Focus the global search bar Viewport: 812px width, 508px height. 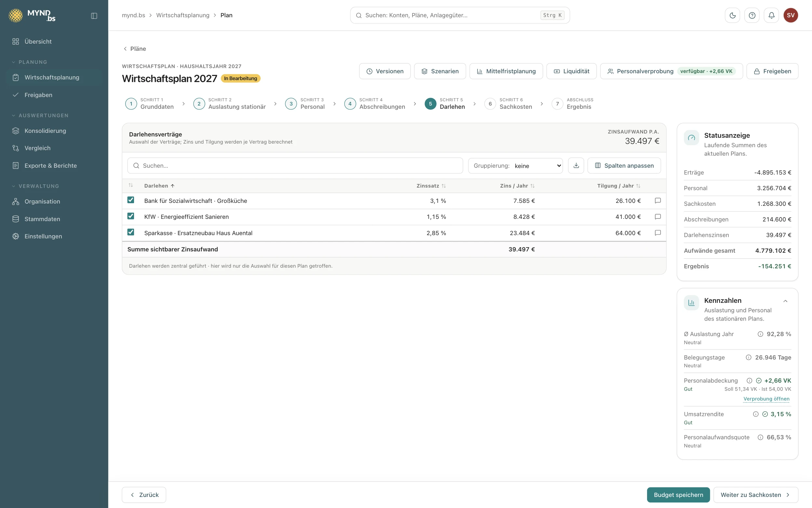[460, 15]
